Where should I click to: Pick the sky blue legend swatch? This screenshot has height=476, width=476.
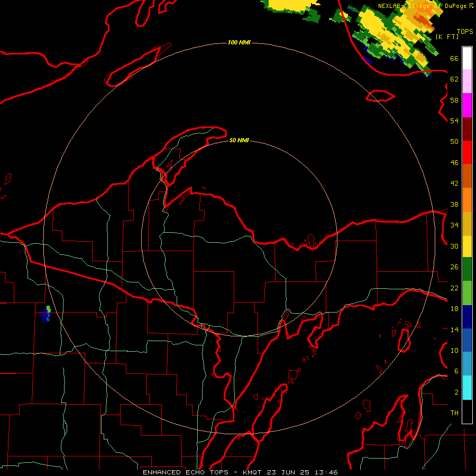coord(467,364)
